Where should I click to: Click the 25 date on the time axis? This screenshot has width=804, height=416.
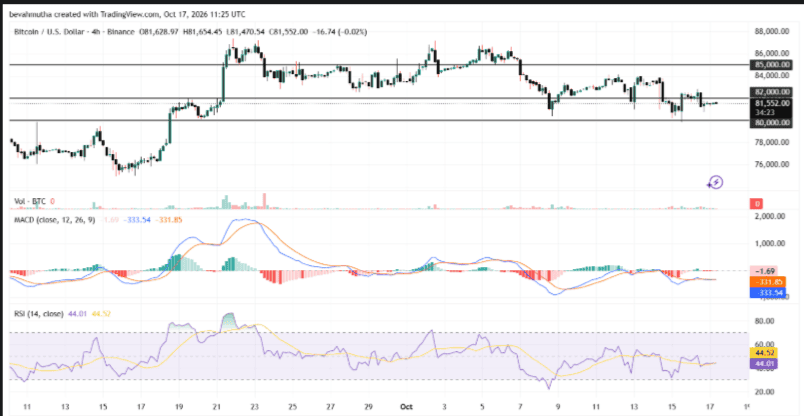pos(292,407)
